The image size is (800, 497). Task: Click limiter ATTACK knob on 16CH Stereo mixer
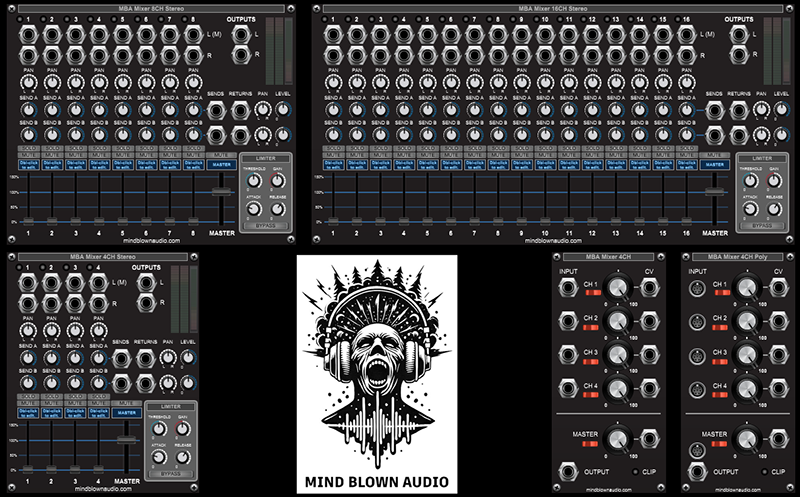750,209
